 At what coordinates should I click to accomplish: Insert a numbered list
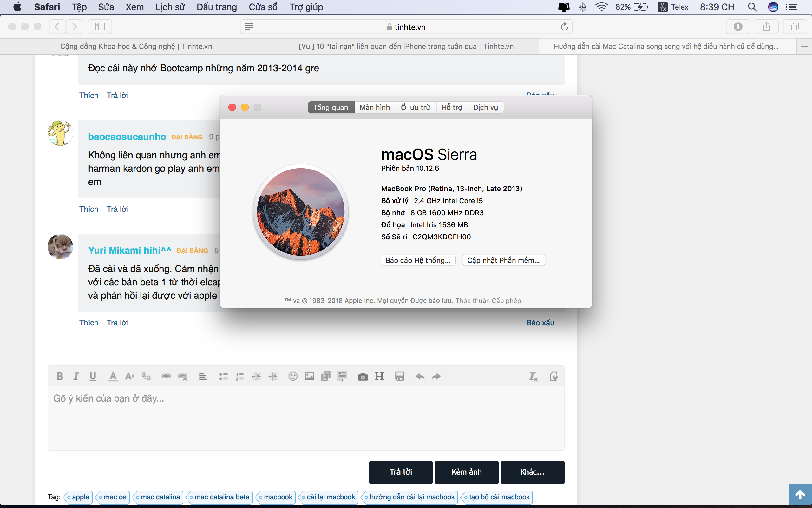pos(239,376)
